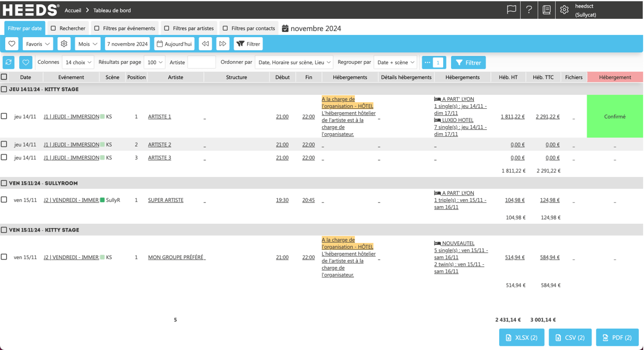Open the settings gear beside heedsct

(564, 10)
